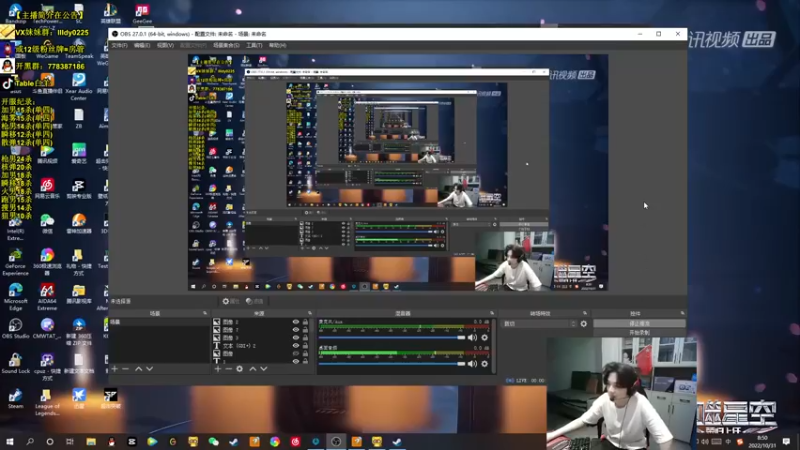Select the 迅雷 desktop shortcut

[79, 398]
